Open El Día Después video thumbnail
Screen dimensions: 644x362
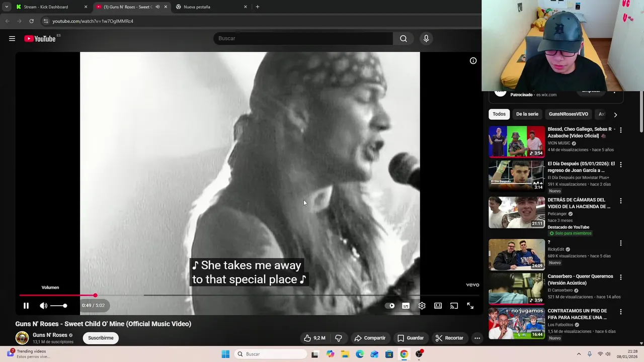517,175
